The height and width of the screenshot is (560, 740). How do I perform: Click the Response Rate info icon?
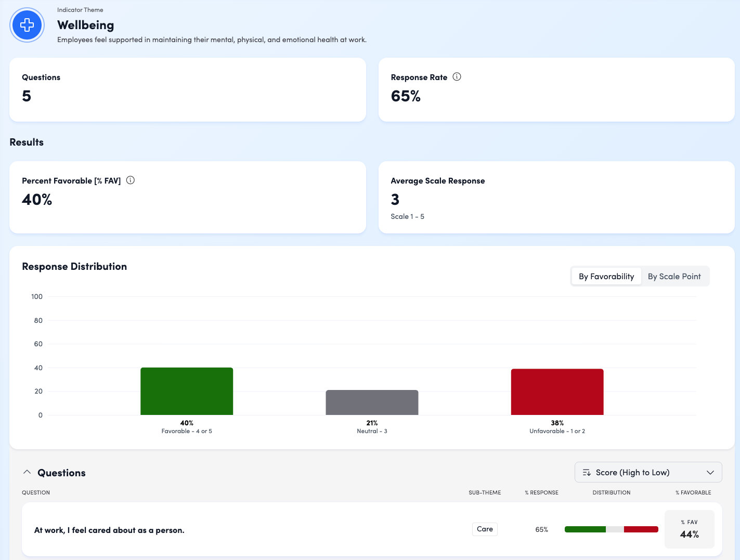point(457,77)
